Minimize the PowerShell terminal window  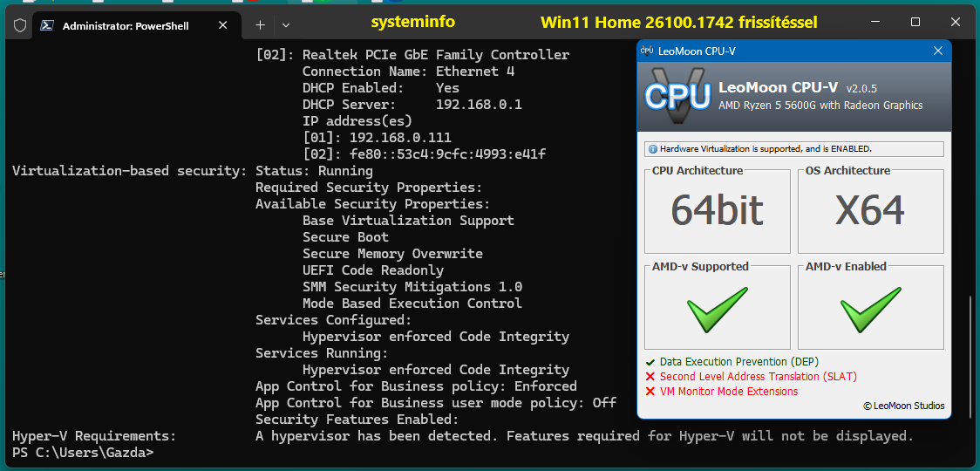click(875, 22)
